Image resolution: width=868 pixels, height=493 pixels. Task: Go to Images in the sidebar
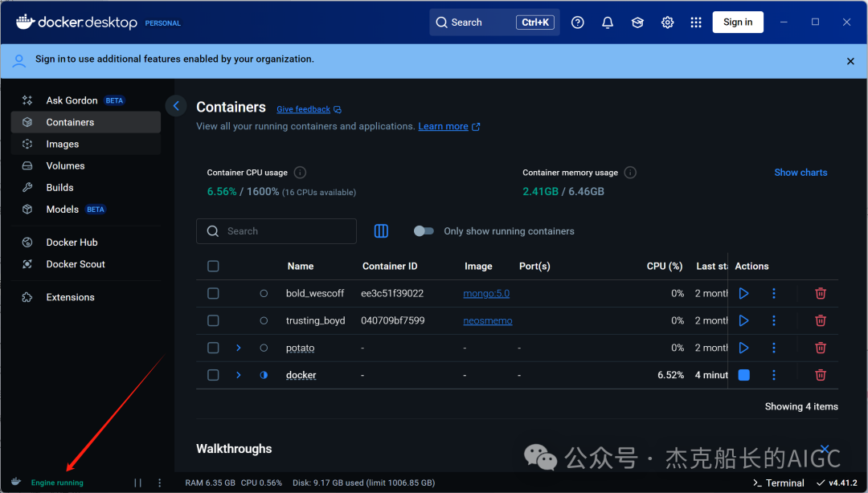[86, 144]
